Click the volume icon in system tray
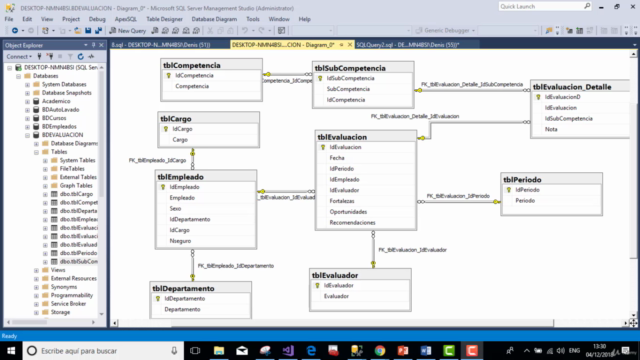 (560, 351)
